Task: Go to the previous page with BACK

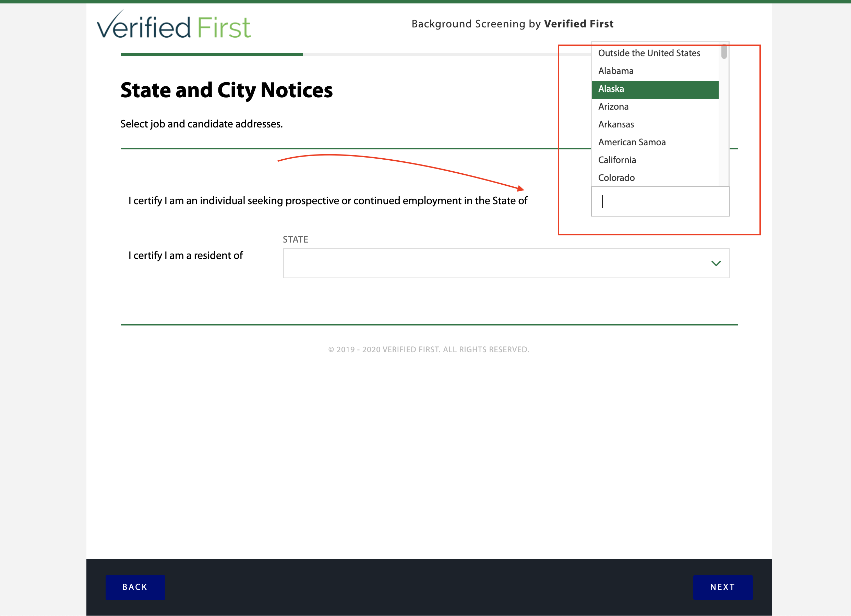Action: (135, 587)
